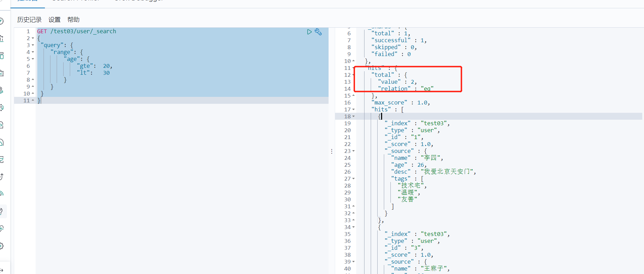This screenshot has width=644, height=274.
Task: Fold "_source" block on response line 39
Action: [353, 262]
